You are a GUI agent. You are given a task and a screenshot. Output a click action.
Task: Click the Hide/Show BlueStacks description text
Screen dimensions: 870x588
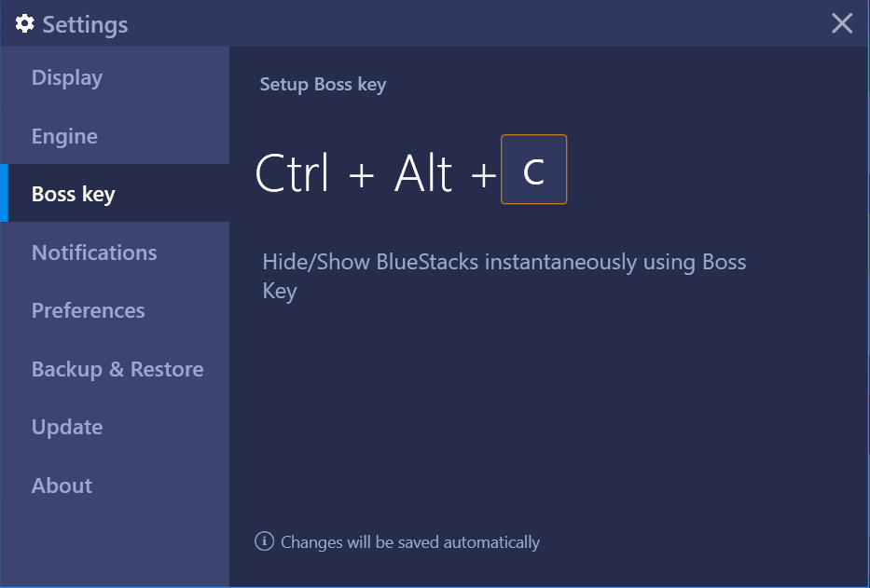504,276
